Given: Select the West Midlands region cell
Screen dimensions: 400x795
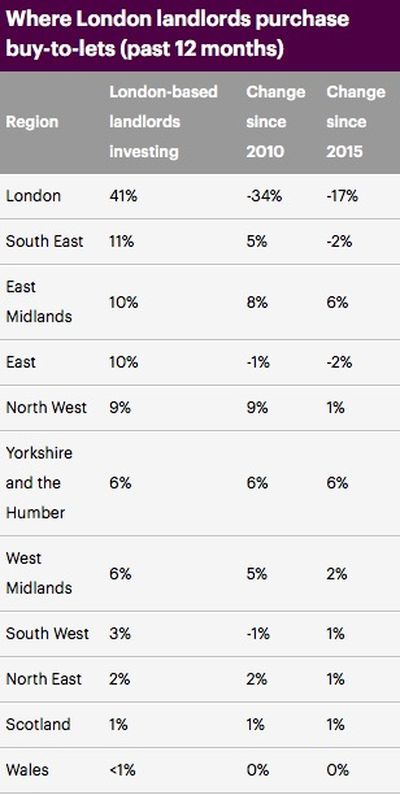Looking at the screenshot, I should click(x=39, y=573).
